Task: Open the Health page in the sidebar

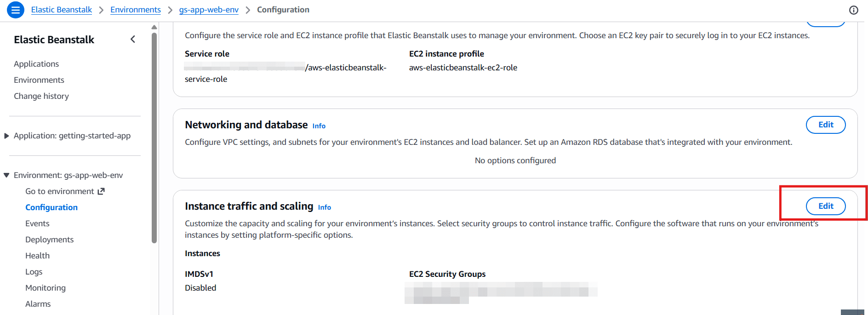Action: [x=37, y=256]
